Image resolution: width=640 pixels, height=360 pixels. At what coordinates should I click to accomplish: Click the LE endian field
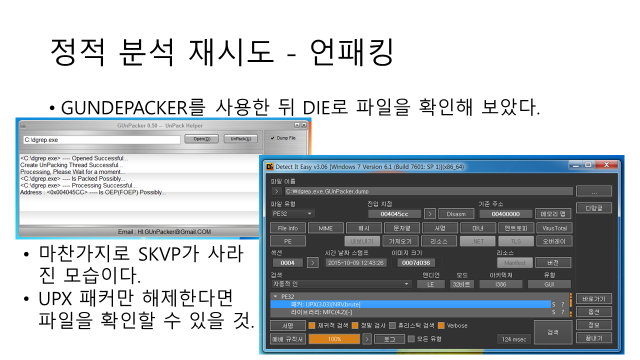click(431, 284)
